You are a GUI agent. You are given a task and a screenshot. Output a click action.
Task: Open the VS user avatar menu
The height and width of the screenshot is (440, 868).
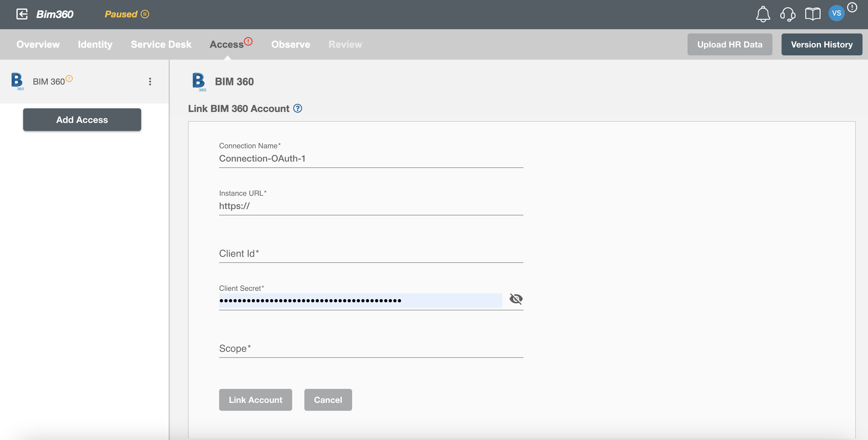pos(836,13)
